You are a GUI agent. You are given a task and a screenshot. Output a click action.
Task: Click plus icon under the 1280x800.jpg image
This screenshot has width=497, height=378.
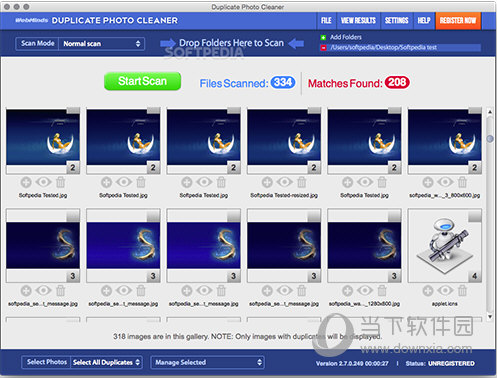348,291
